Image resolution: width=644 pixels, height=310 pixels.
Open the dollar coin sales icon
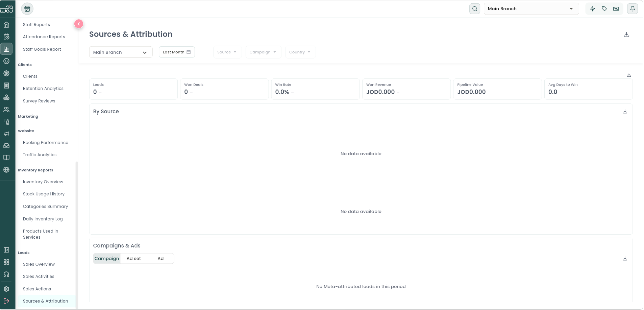(x=6, y=73)
